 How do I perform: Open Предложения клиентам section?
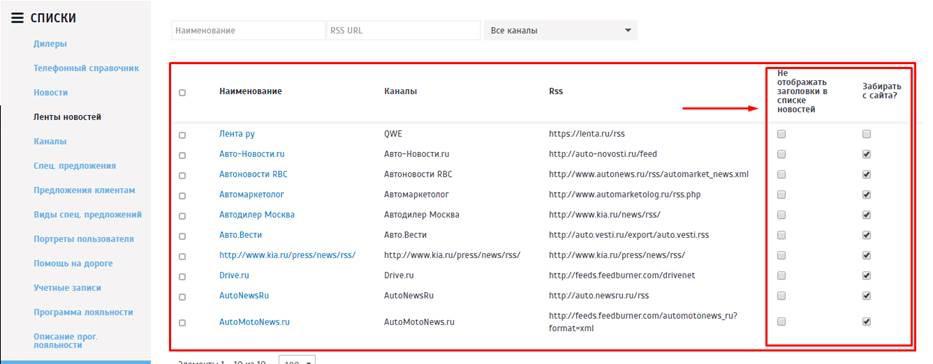pyautogui.click(x=84, y=190)
